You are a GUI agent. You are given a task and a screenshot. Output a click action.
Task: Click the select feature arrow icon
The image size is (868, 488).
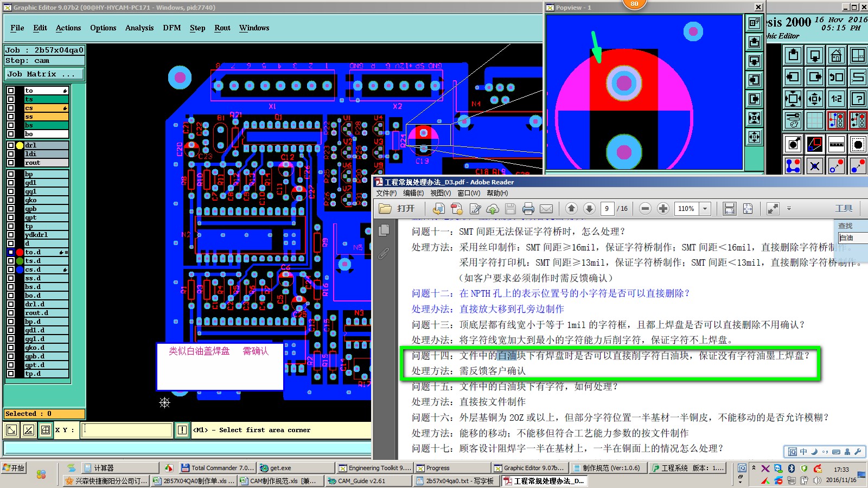click(793, 144)
